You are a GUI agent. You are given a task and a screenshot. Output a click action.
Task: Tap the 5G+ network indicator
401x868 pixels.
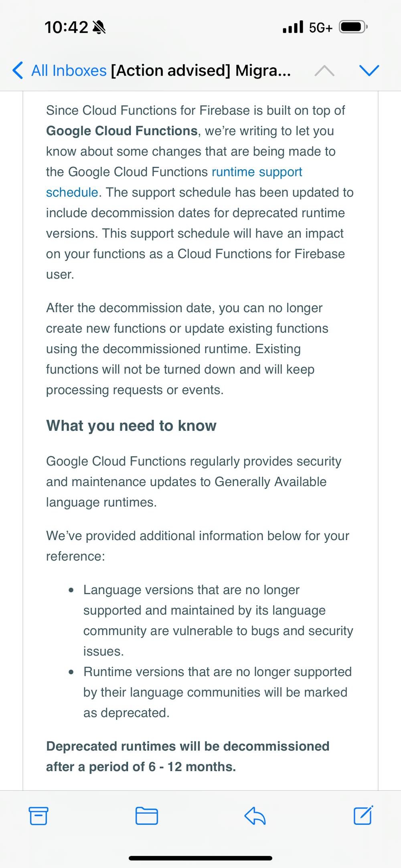(320, 28)
